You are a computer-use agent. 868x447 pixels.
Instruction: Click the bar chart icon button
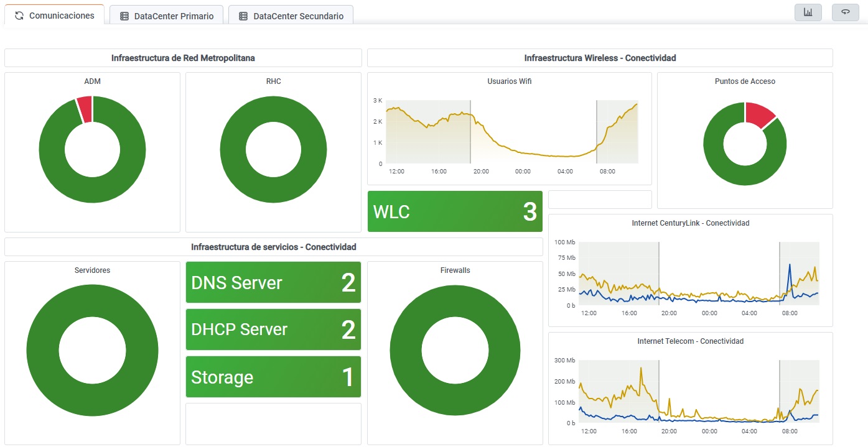[808, 12]
